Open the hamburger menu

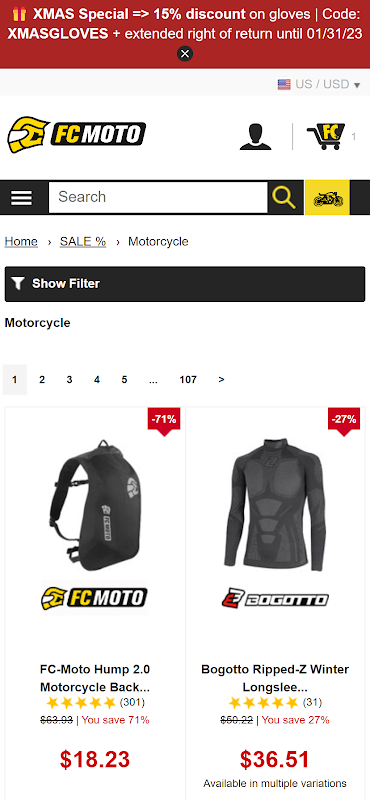pos(21,197)
